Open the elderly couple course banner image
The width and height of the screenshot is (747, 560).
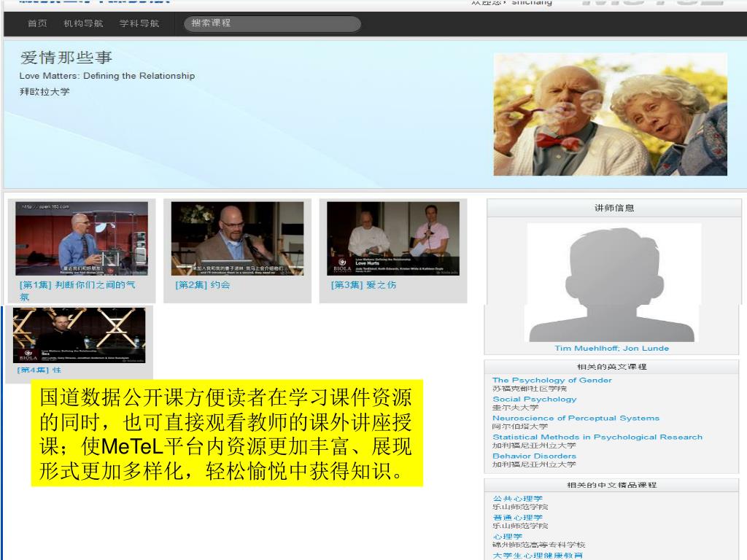click(611, 114)
